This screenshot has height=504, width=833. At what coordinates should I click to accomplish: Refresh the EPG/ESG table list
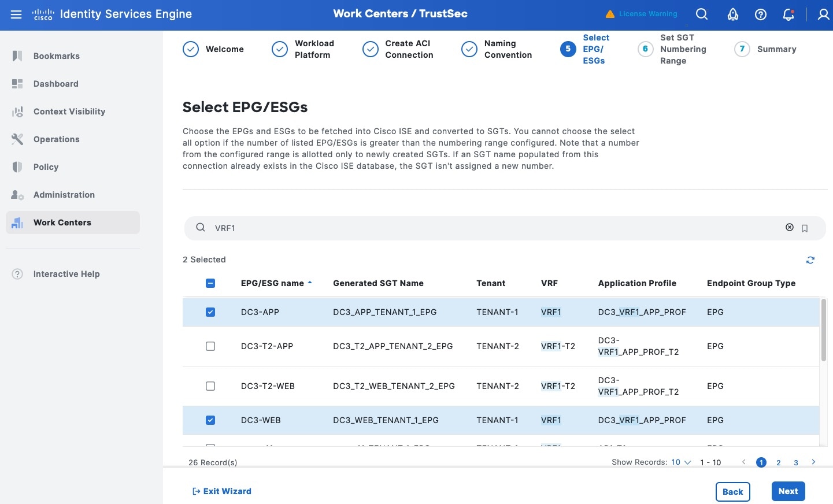click(810, 260)
